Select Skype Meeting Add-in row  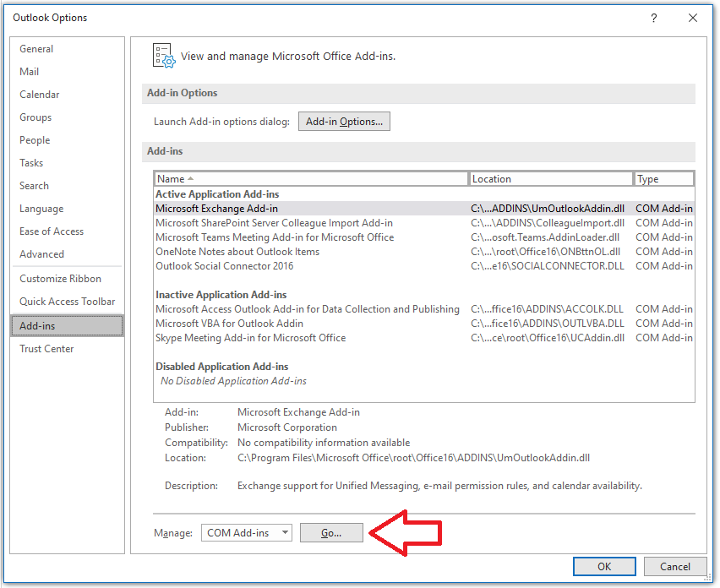[x=424, y=338]
